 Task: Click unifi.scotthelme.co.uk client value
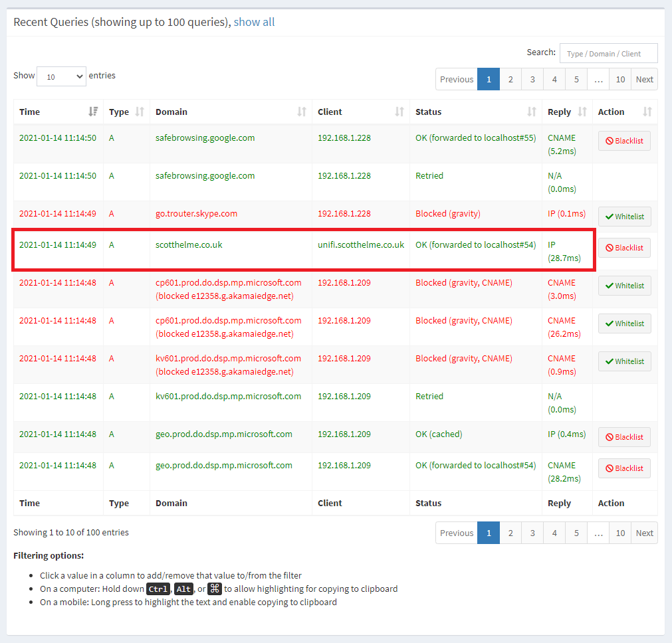pos(361,245)
